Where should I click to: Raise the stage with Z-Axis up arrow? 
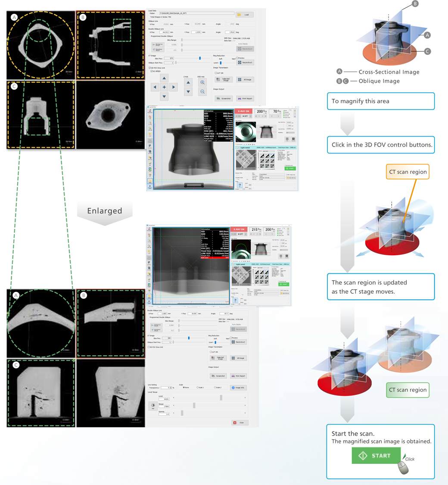(188, 82)
